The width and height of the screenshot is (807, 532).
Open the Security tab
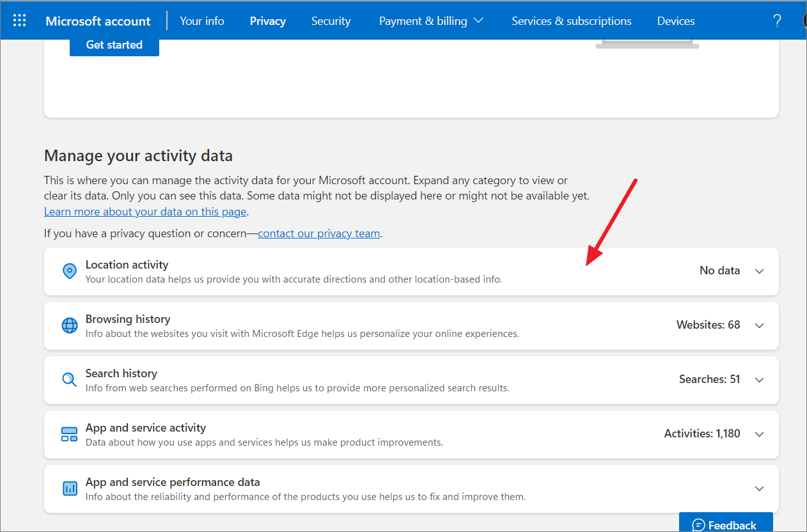(331, 20)
